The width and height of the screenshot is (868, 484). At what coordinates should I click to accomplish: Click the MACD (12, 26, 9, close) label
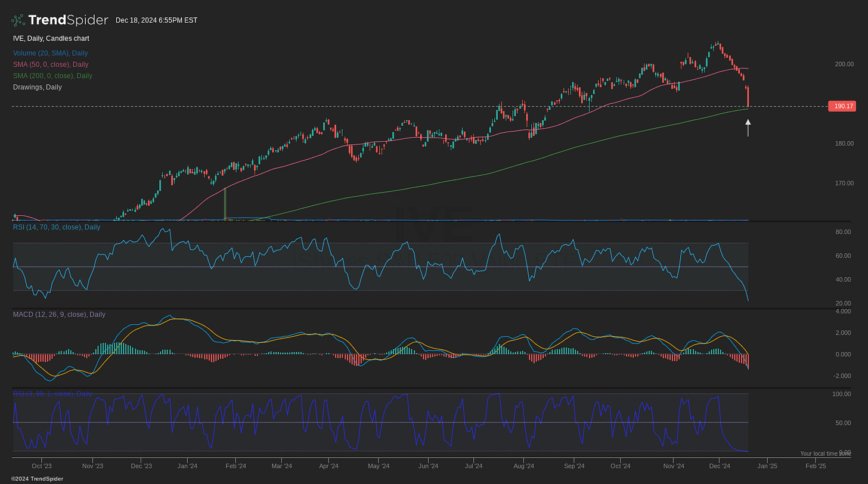59,314
